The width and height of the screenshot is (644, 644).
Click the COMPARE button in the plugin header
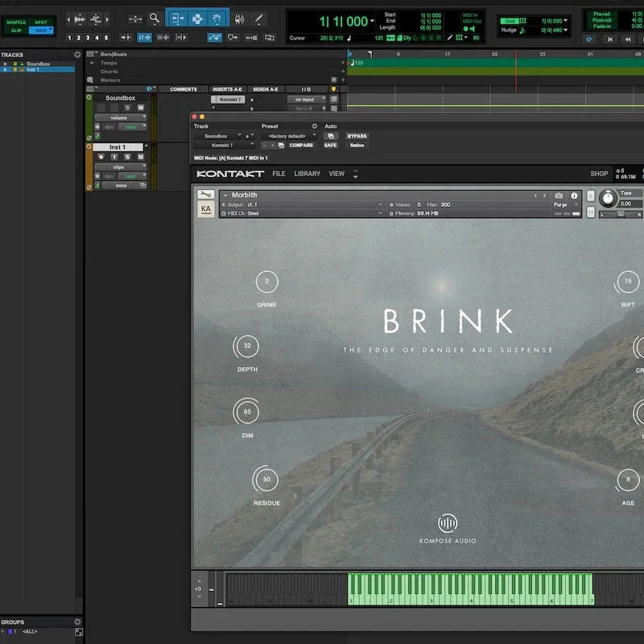coord(301,146)
